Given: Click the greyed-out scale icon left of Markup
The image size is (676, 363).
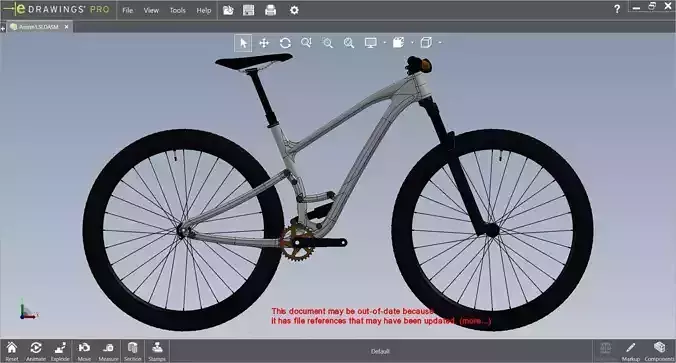Looking at the screenshot, I should (x=606, y=351).
